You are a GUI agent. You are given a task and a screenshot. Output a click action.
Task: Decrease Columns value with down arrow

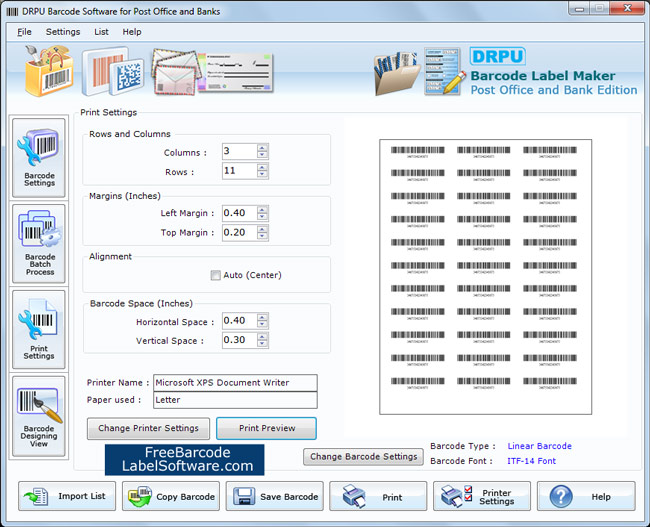(x=262, y=155)
